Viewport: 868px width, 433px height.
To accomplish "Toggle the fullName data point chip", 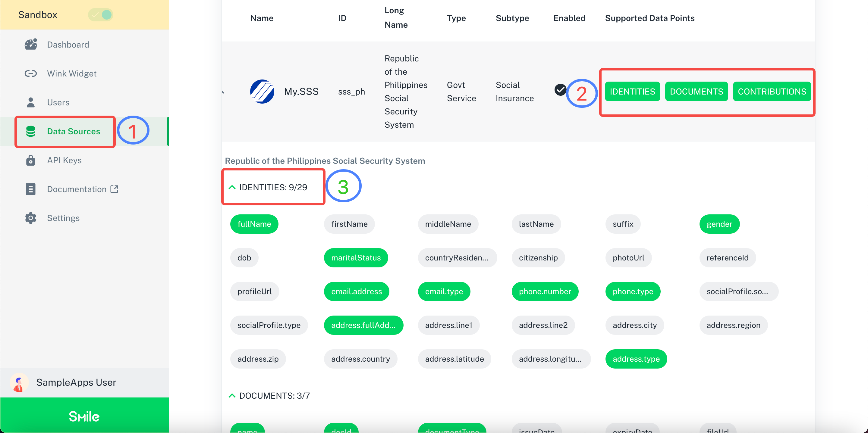I will [254, 224].
